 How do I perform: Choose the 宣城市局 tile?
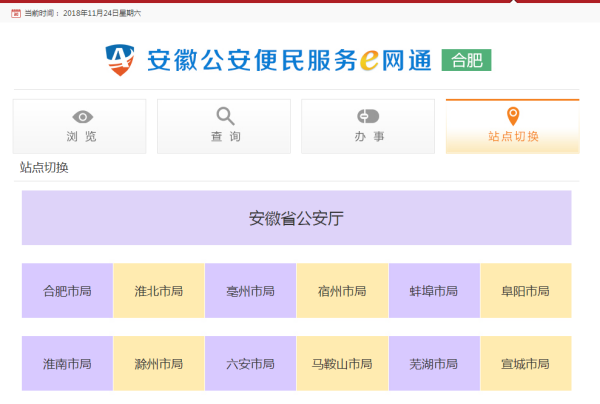pyautogui.click(x=526, y=363)
